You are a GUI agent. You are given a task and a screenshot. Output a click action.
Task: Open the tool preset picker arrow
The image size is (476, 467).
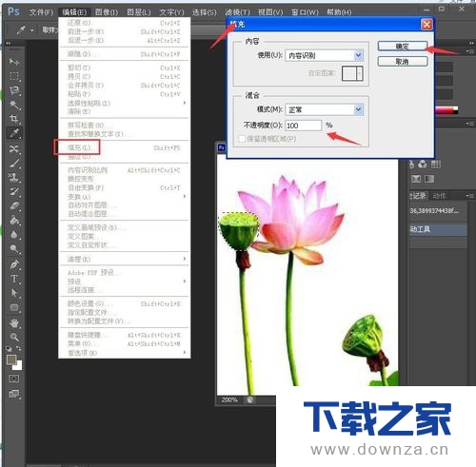[x=31, y=30]
